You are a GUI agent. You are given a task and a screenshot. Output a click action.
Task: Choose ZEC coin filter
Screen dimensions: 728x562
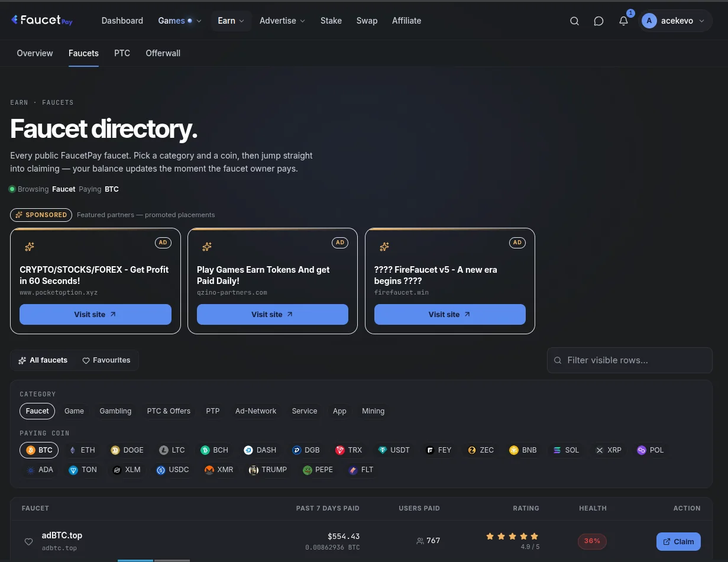tap(481, 450)
